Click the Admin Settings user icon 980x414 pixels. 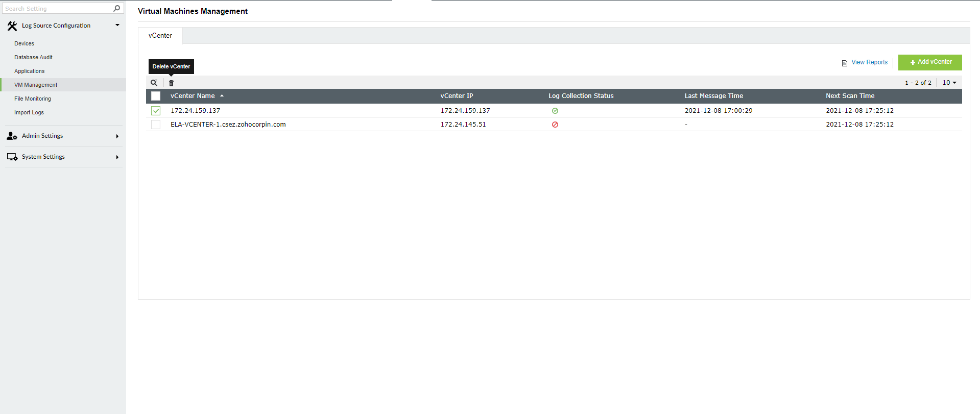click(x=12, y=136)
